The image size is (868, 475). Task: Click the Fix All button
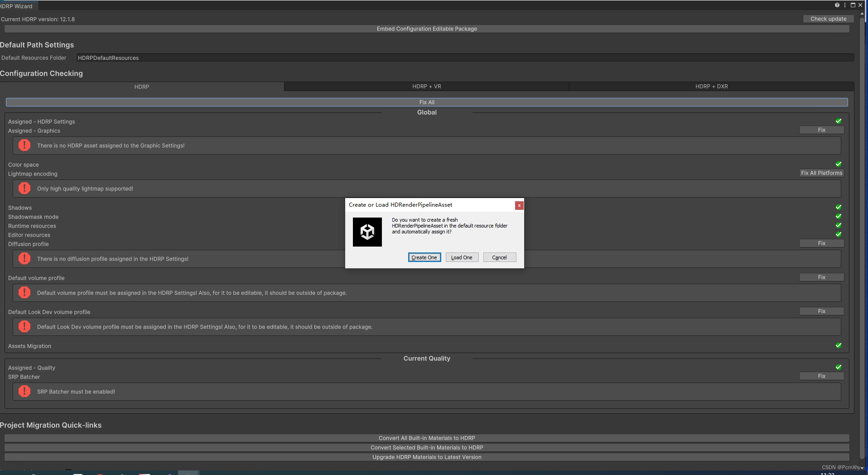coord(427,102)
